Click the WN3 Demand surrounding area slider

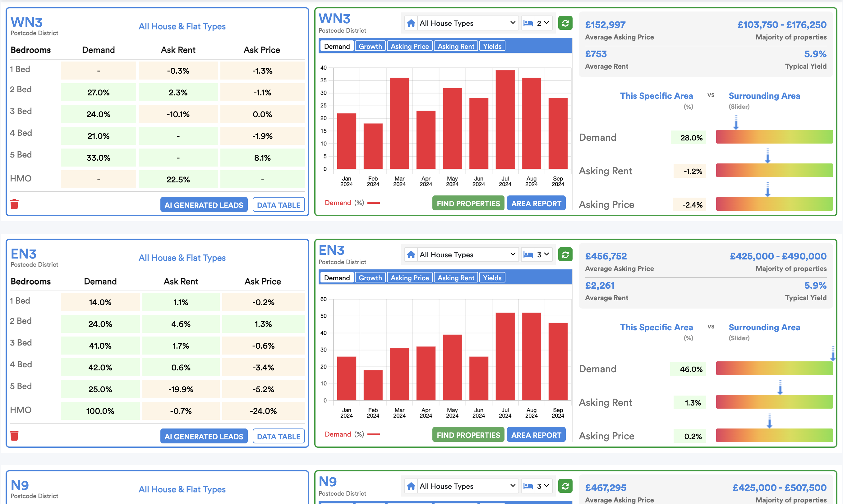pyautogui.click(x=774, y=137)
